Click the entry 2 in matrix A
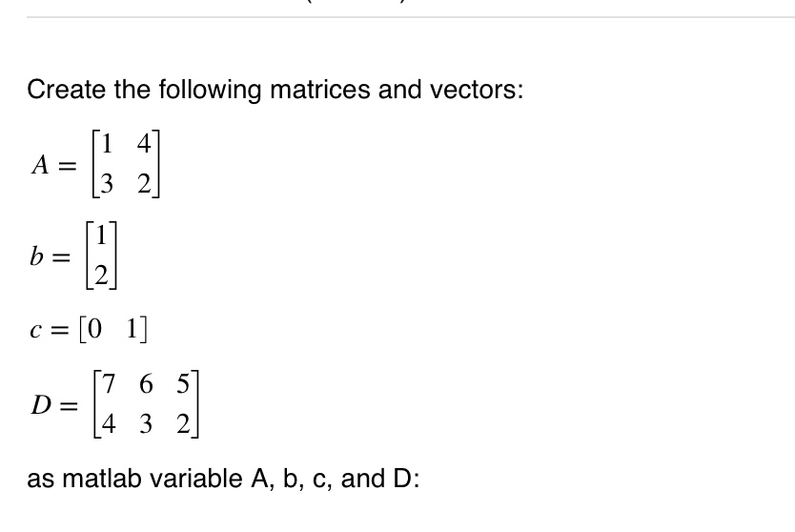The width and height of the screenshot is (795, 532). (x=144, y=184)
